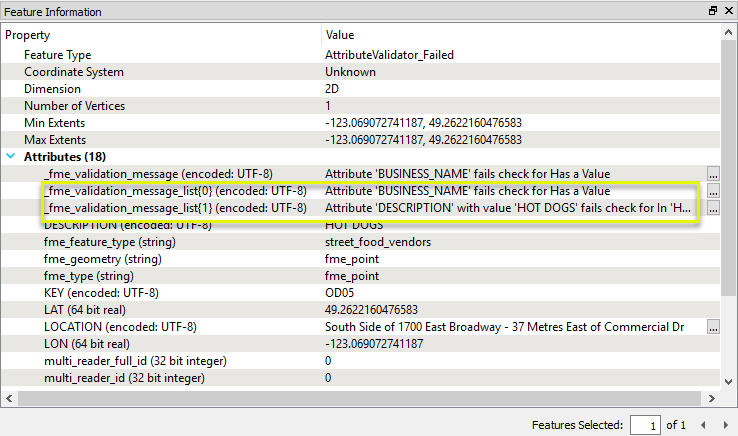Close the Feature Information panel
The height and width of the screenshot is (436, 738).
(x=727, y=11)
